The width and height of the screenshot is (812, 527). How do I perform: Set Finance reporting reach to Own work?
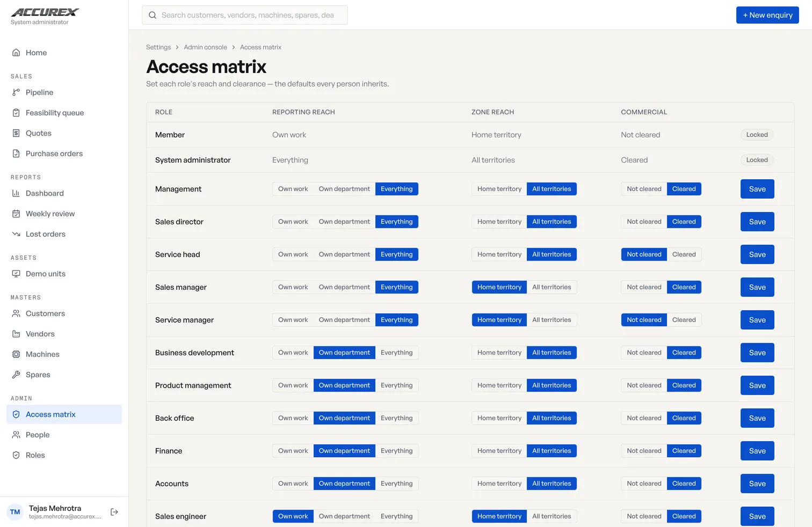[x=293, y=451]
